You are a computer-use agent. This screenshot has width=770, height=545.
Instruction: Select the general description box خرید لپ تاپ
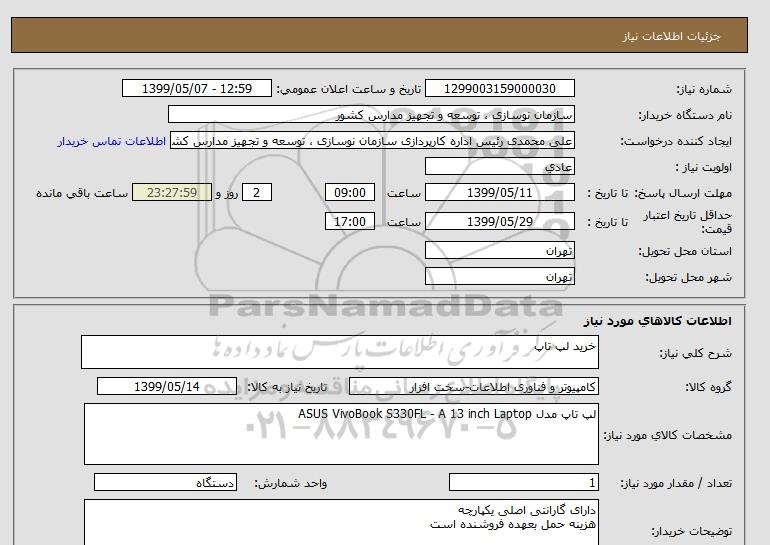[x=340, y=352]
